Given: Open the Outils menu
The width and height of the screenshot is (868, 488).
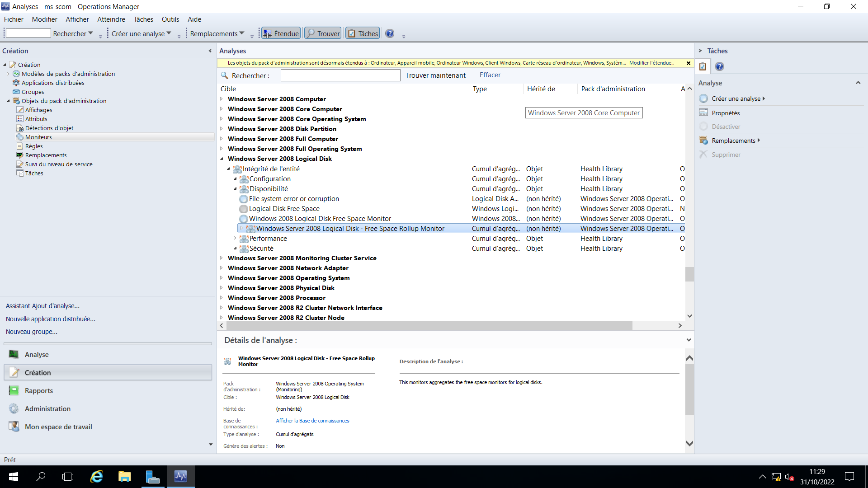Looking at the screenshot, I should click(x=170, y=19).
